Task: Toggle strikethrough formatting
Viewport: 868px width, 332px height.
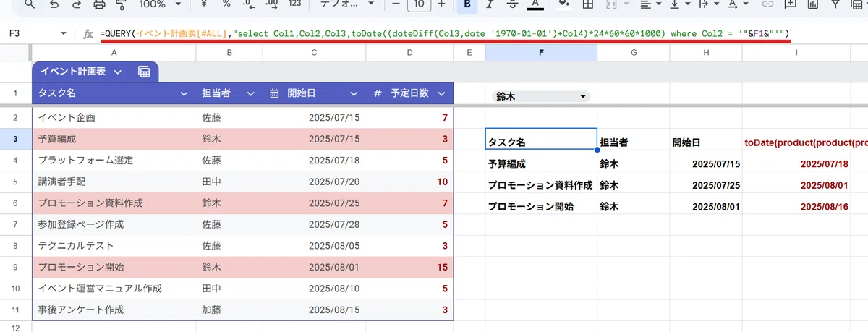Action: pos(512,4)
